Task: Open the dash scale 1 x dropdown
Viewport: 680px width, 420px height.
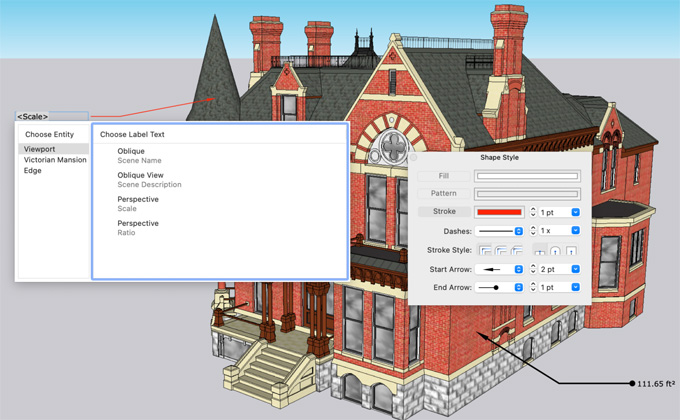Action: click(575, 230)
